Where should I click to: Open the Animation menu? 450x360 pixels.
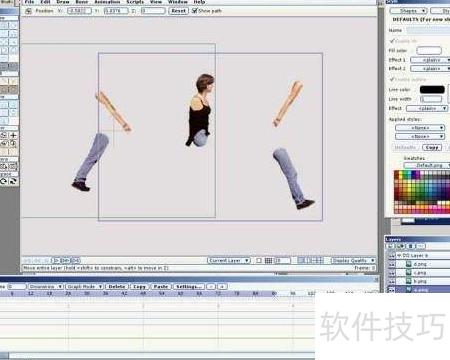click(x=107, y=2)
